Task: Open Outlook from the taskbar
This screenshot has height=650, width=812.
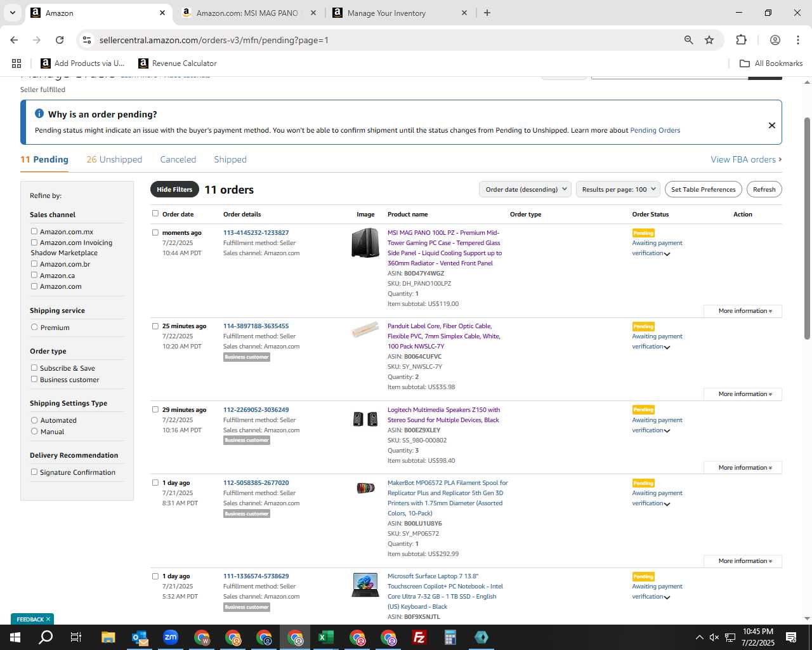Action: click(x=140, y=637)
